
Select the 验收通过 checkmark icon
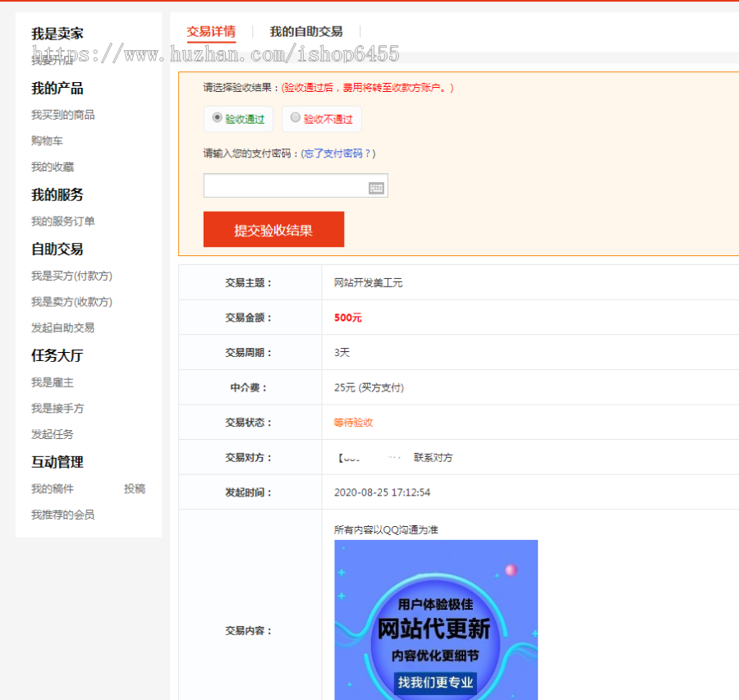(215, 118)
